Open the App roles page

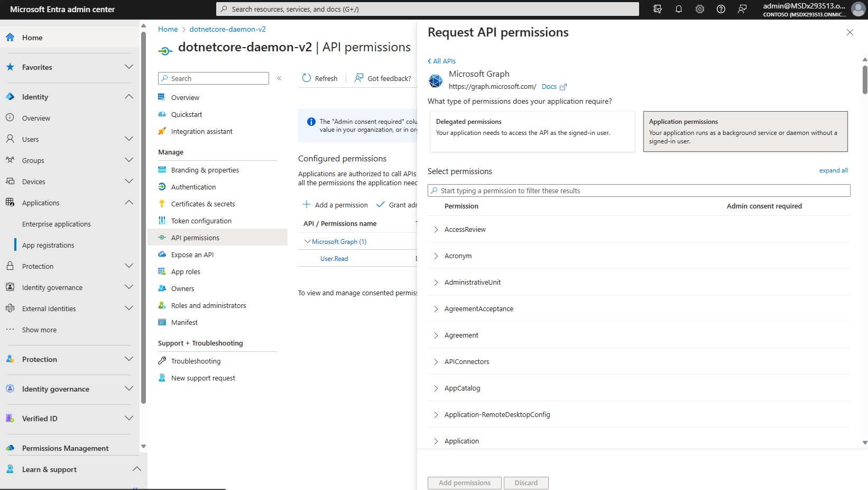(x=186, y=271)
